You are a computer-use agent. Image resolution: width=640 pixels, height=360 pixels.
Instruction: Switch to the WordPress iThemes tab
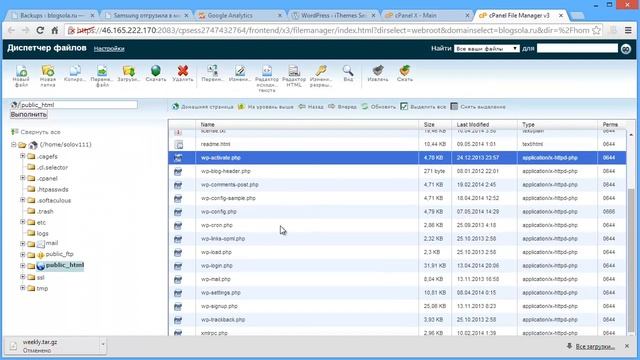click(x=333, y=16)
